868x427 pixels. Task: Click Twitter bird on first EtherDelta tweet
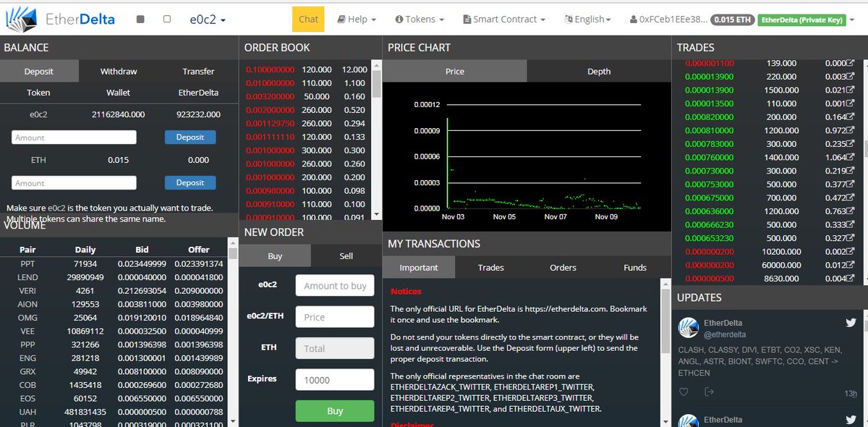tap(851, 322)
